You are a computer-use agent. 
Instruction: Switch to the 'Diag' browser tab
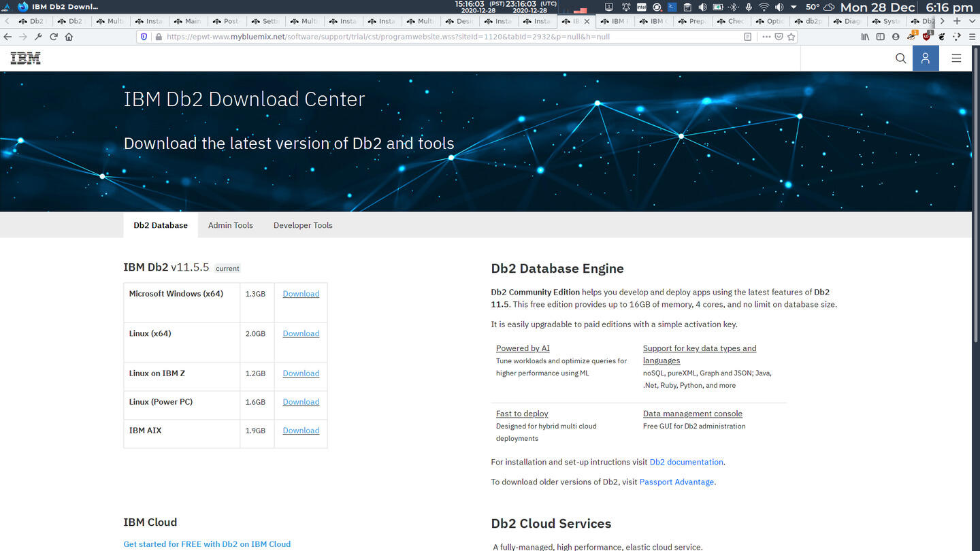click(847, 21)
